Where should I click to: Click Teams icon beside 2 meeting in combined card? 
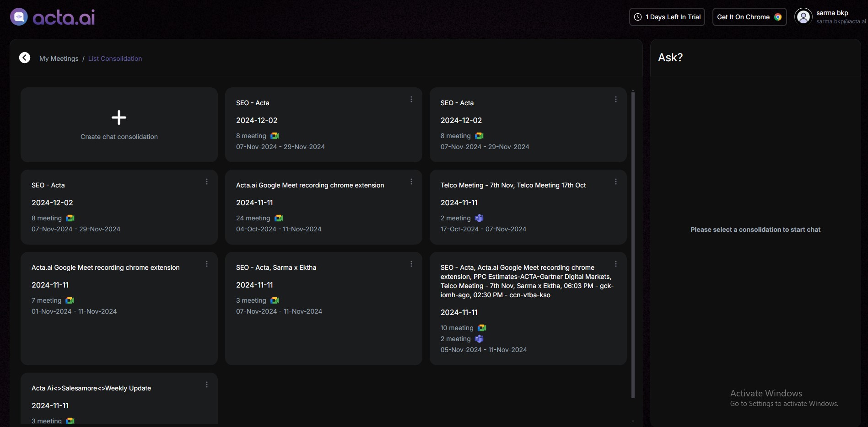479,339
